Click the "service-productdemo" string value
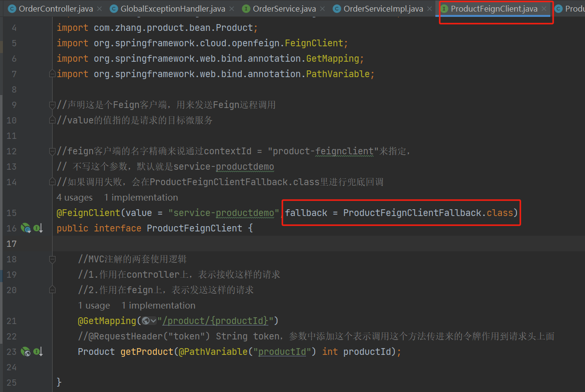This screenshot has height=392, width=585. (224, 213)
